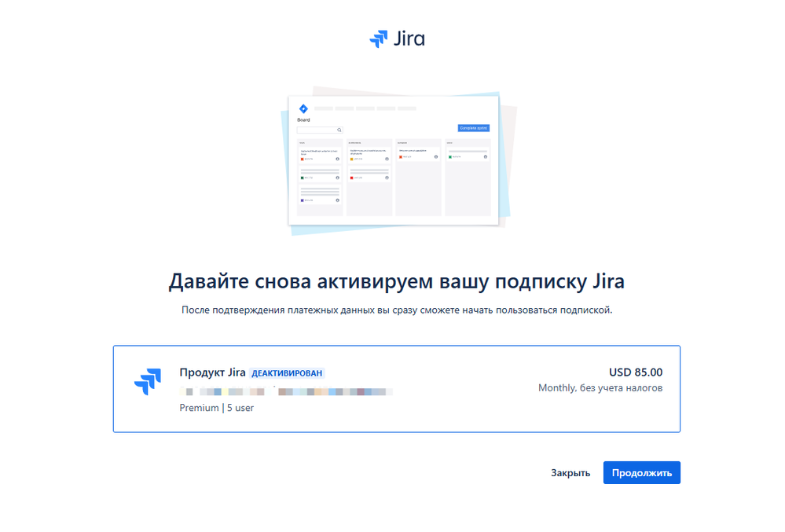Click the 'Premium | 5 user' plan text
This screenshot has width=785, height=532.
click(216, 408)
